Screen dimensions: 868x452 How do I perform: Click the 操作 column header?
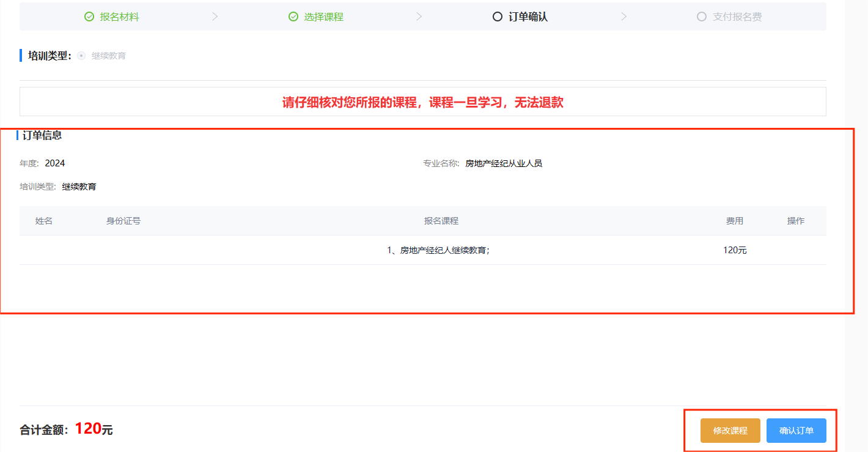[796, 221]
